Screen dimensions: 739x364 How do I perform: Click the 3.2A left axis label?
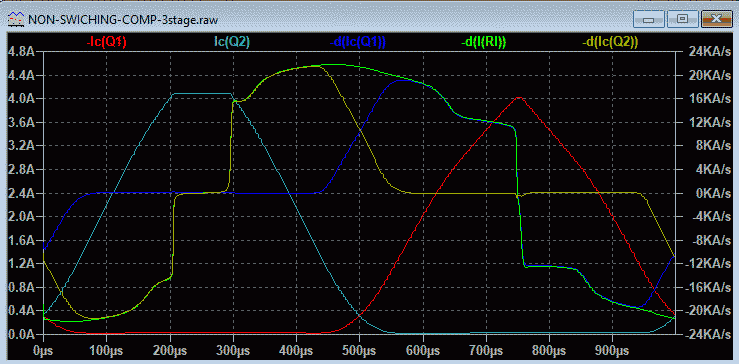tap(22, 146)
